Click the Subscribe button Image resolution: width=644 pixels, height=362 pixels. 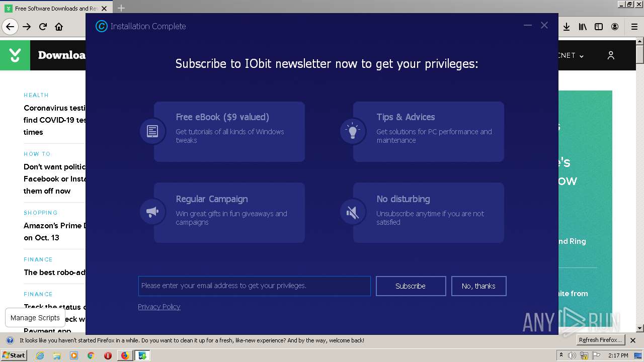point(411,286)
